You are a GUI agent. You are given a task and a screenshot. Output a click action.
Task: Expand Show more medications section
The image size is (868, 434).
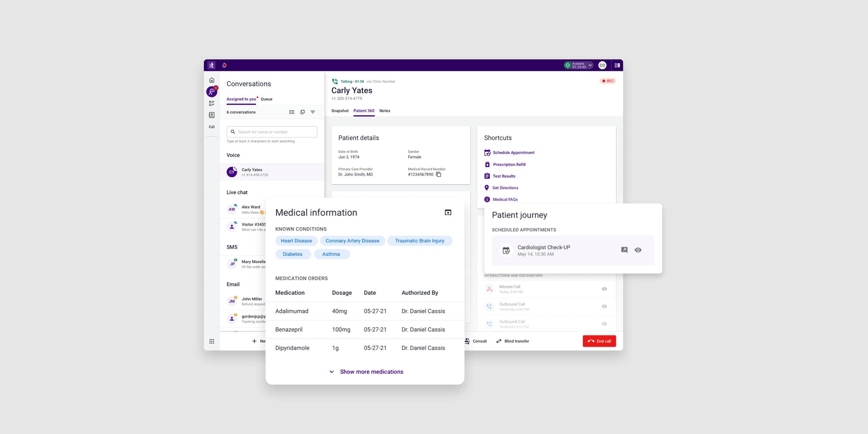pyautogui.click(x=365, y=372)
